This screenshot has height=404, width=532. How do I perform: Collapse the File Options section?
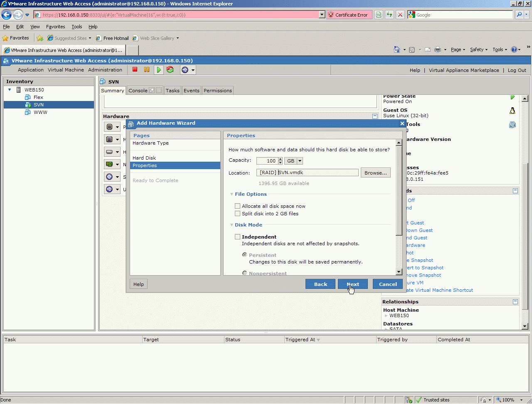[x=232, y=194]
